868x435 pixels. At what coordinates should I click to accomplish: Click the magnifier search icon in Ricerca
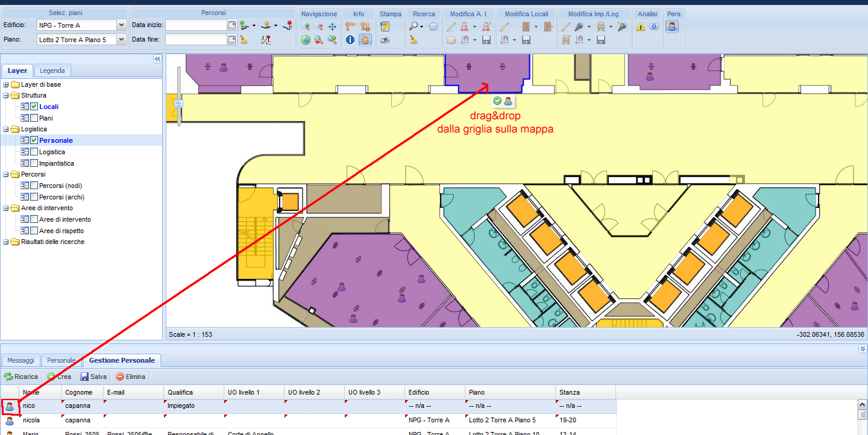click(414, 27)
